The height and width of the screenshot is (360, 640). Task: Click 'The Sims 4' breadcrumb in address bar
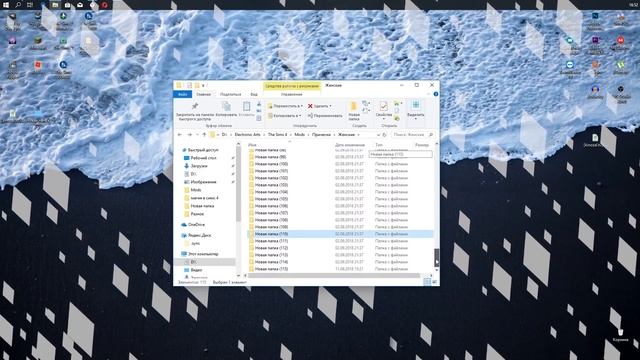pos(278,135)
